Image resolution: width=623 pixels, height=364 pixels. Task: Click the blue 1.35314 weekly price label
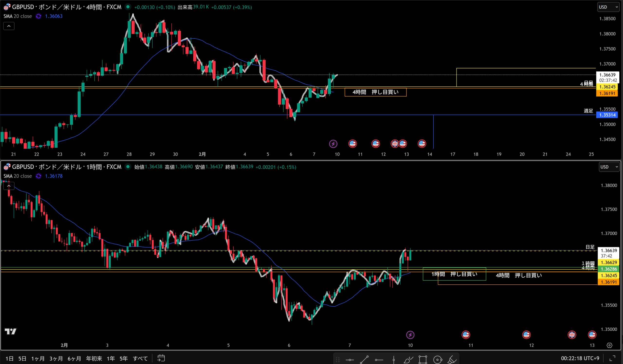(607, 115)
